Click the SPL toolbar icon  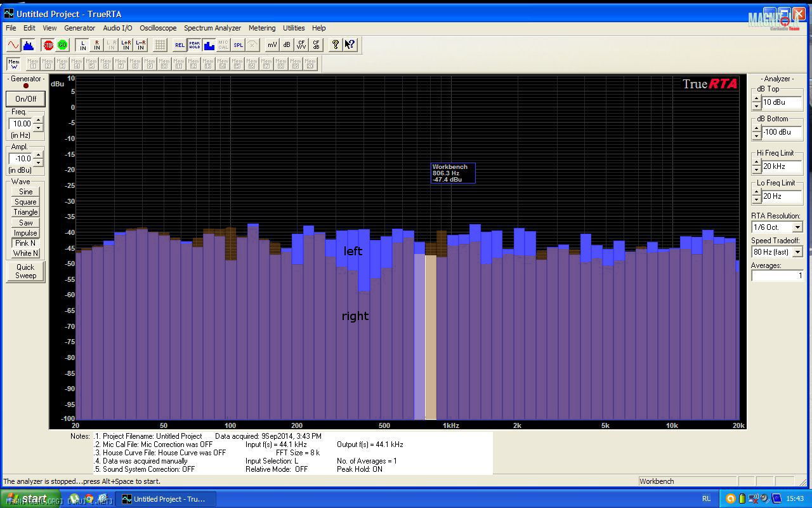point(239,44)
